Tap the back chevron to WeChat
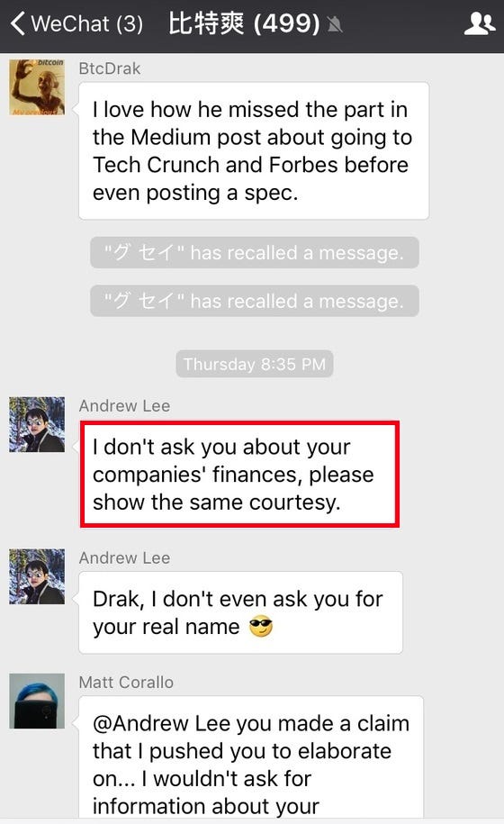This screenshot has width=504, height=824. (18, 23)
